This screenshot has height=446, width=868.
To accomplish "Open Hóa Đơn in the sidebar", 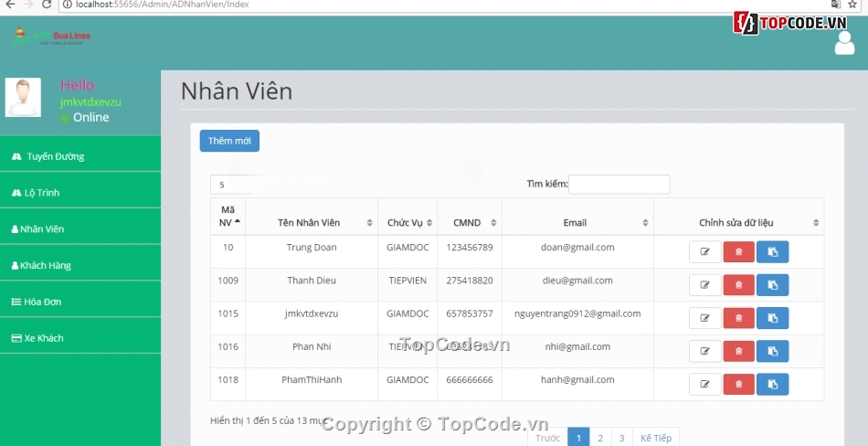I will point(80,302).
